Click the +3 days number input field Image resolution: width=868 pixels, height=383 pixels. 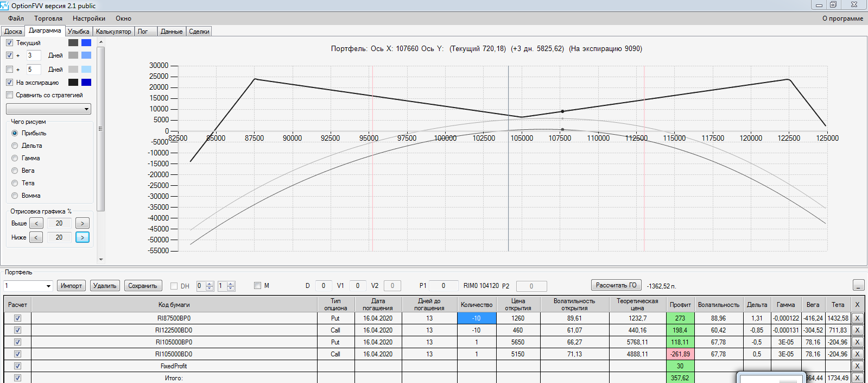point(33,55)
